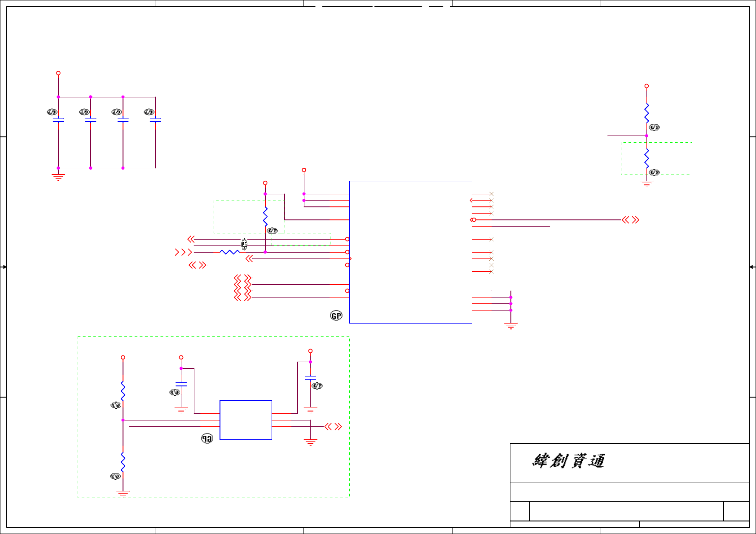Click the mirrored GP marker near small IC
Viewport: 756px width, 534px height.
[207, 438]
